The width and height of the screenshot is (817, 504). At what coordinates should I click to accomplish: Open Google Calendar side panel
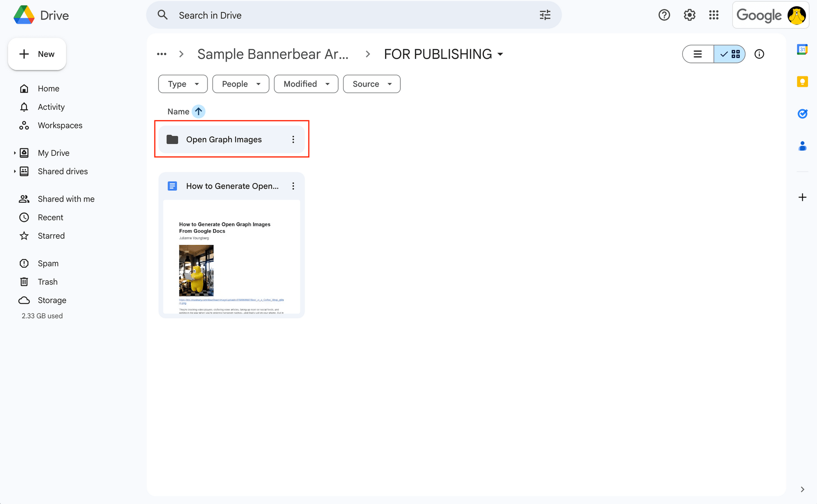[x=802, y=49]
